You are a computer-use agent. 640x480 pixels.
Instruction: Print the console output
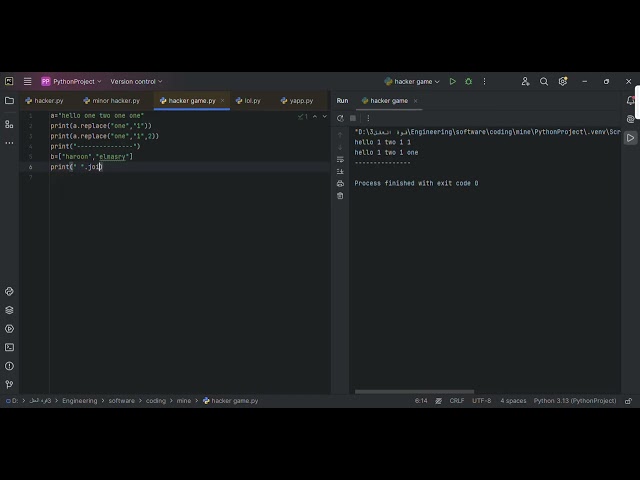click(x=340, y=184)
